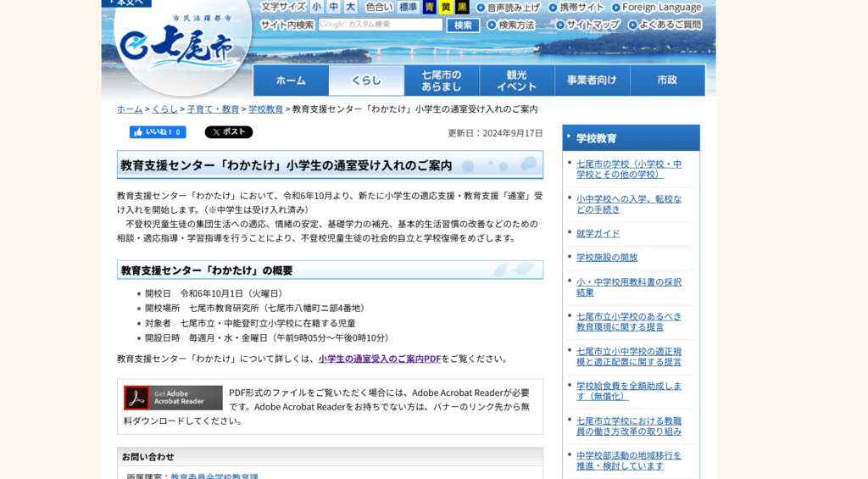Image resolution: width=868 pixels, height=479 pixels.
Task: Select the black (黒) color scheme
Action: [x=462, y=7]
